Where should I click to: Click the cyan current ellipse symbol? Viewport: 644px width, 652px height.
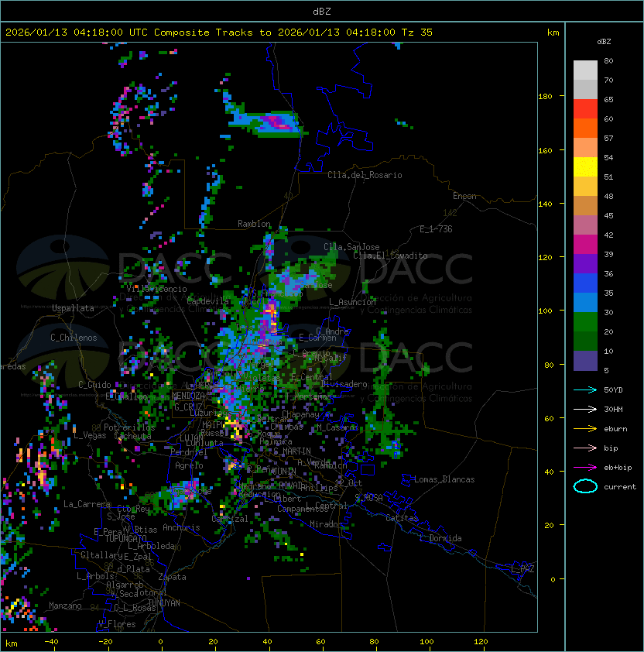(585, 486)
